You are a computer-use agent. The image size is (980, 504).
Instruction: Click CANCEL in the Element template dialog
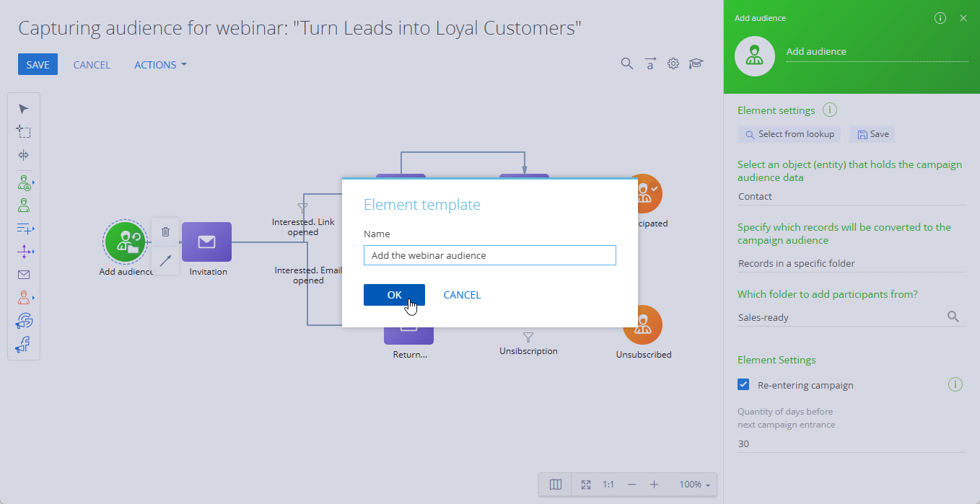(x=462, y=295)
